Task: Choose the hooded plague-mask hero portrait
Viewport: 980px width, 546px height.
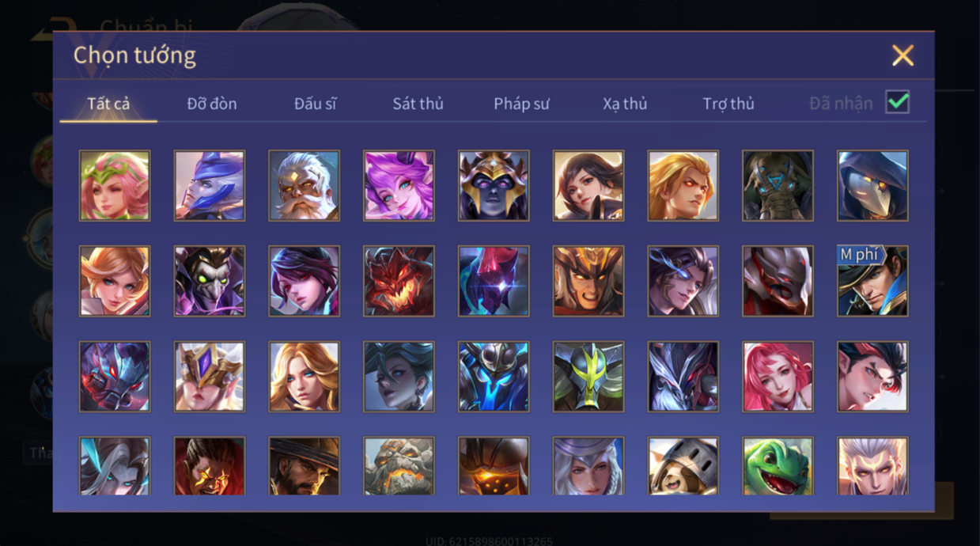Action: click(873, 186)
